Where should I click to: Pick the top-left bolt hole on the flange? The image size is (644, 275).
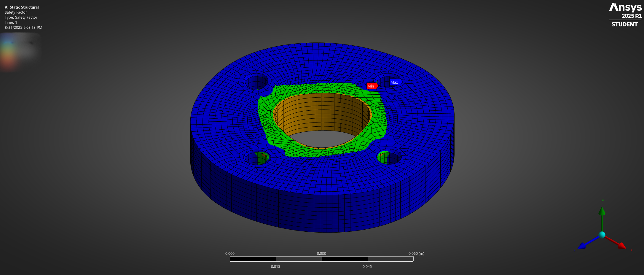256,82
